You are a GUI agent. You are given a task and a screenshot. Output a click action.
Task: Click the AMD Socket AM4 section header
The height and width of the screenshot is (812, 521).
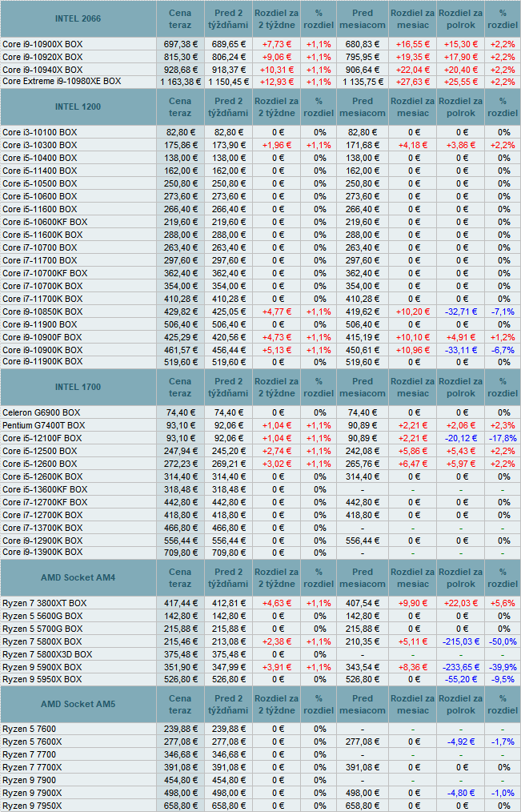[78, 578]
